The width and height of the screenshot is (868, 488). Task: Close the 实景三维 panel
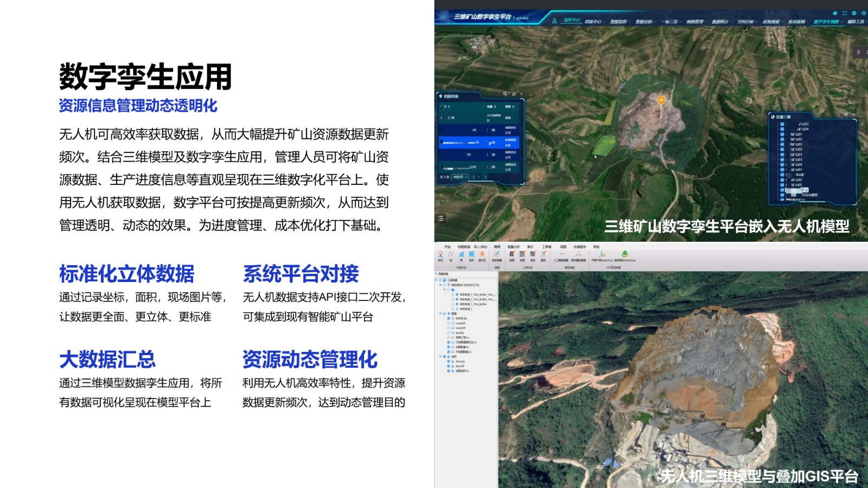854,115
